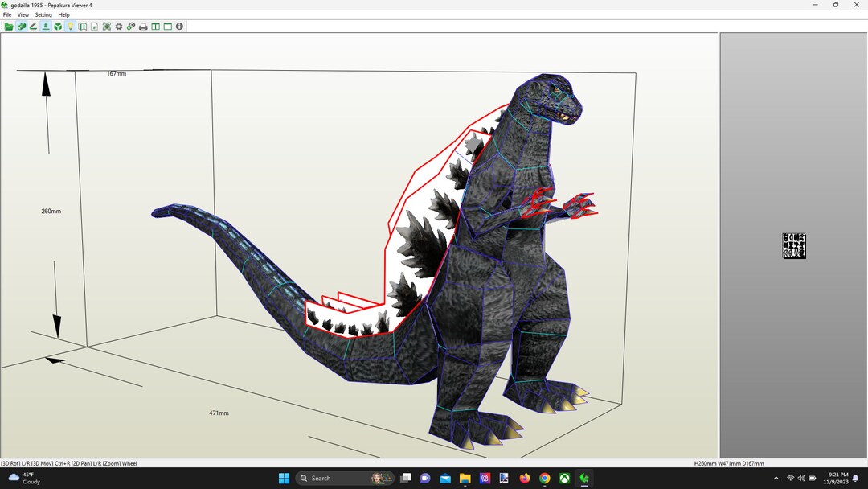Select the measure tool icon

34,26
